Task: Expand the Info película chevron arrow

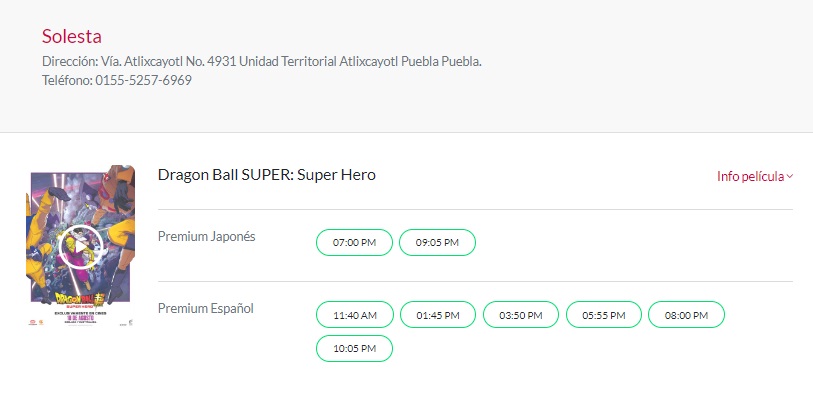Action: tap(790, 177)
